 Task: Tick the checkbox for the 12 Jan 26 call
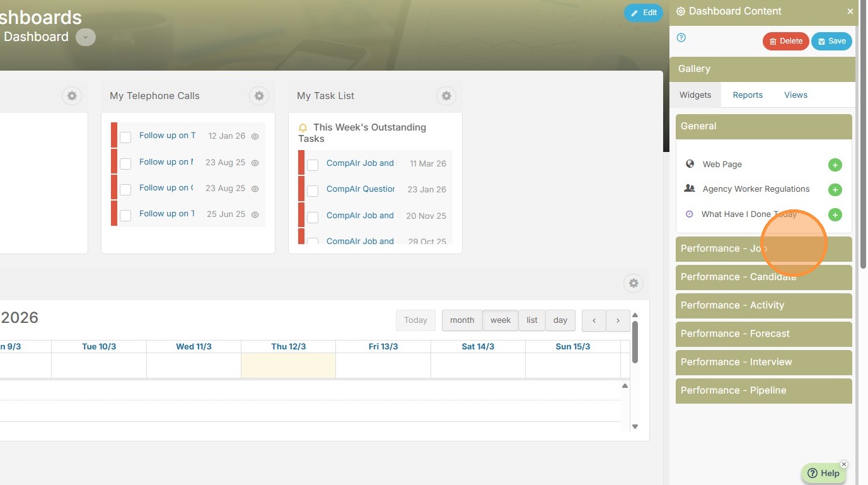click(x=125, y=137)
